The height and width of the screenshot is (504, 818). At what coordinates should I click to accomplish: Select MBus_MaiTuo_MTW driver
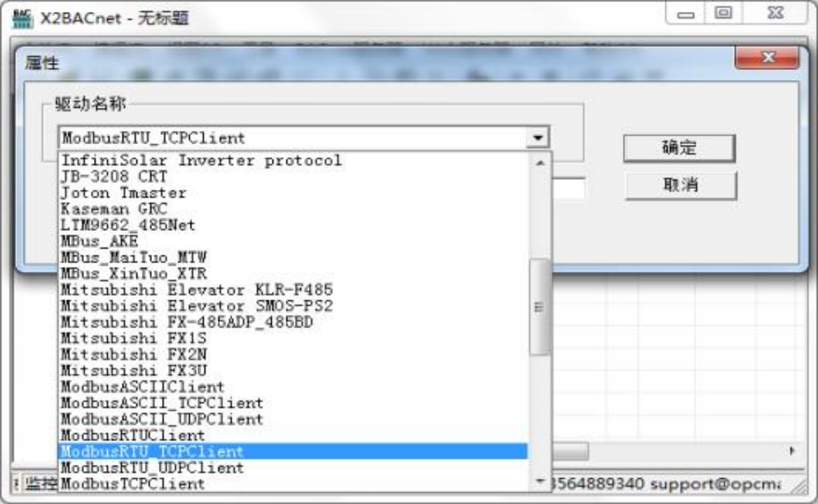point(293,258)
